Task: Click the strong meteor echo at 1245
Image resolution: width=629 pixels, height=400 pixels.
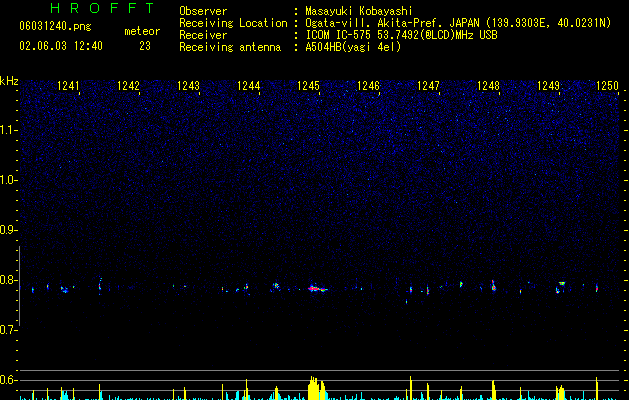Action: pos(317,288)
